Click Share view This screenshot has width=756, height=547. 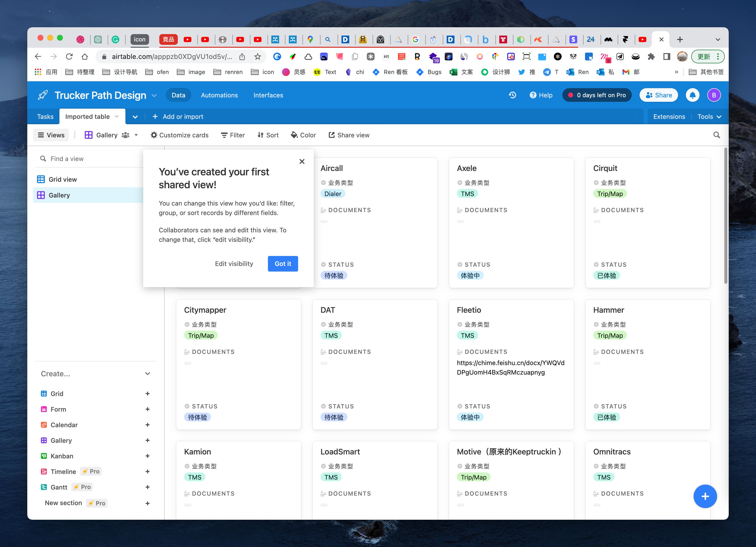(349, 135)
